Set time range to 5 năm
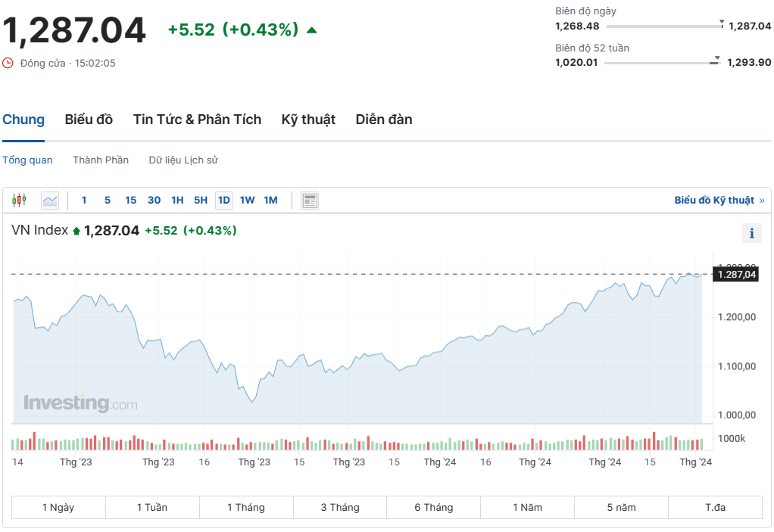Screen dimensions: 774x532 [621, 507]
